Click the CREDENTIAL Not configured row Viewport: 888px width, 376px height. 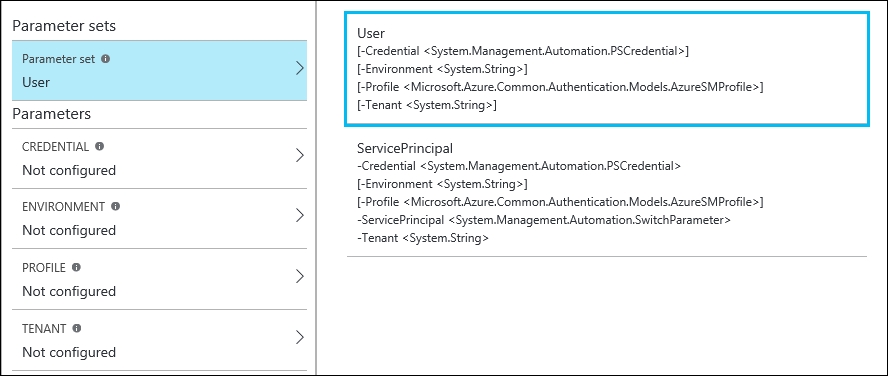[159, 159]
